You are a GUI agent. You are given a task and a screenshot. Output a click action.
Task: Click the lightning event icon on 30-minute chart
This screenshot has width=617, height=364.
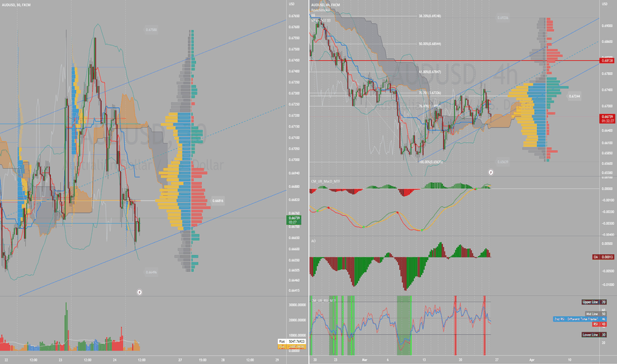[x=139, y=292]
